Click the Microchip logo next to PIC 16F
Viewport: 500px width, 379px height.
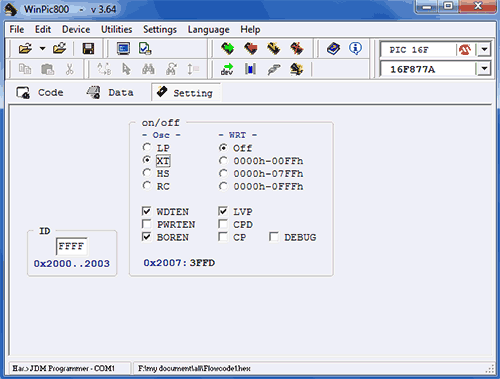pos(465,50)
